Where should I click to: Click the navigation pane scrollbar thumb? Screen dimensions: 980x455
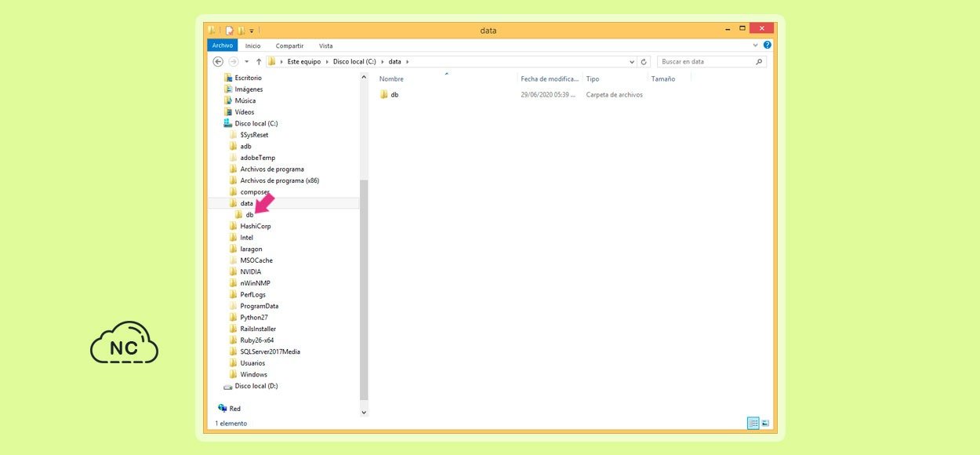point(364,289)
